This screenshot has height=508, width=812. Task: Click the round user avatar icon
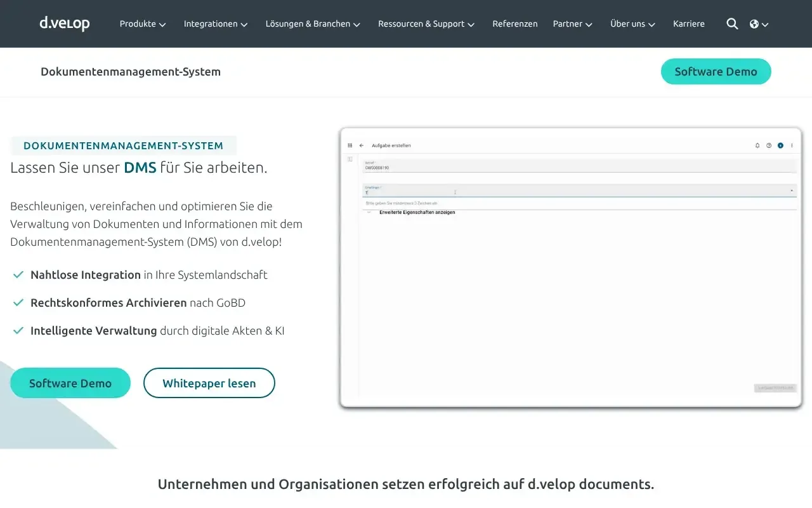pos(781,144)
